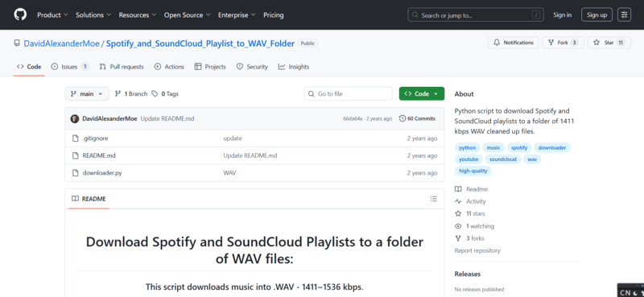The image size is (644, 297).
Task: Switch to the Security tab
Action: 252,67
